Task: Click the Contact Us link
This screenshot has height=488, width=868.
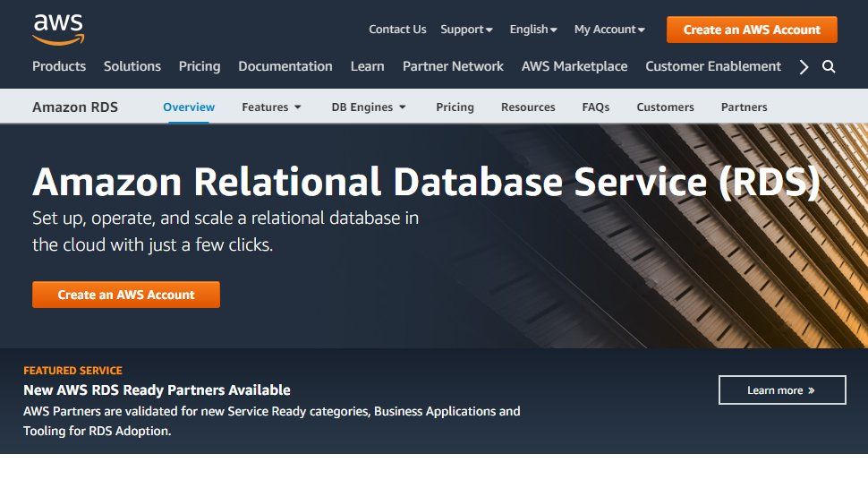Action: [x=397, y=30]
